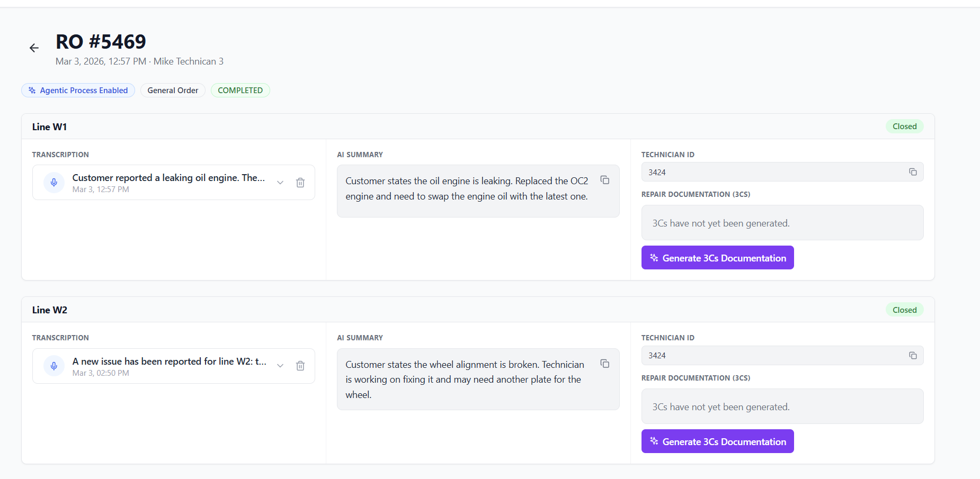Play Line W1 transcription microphone icon
The image size is (980, 479).
[54, 183]
